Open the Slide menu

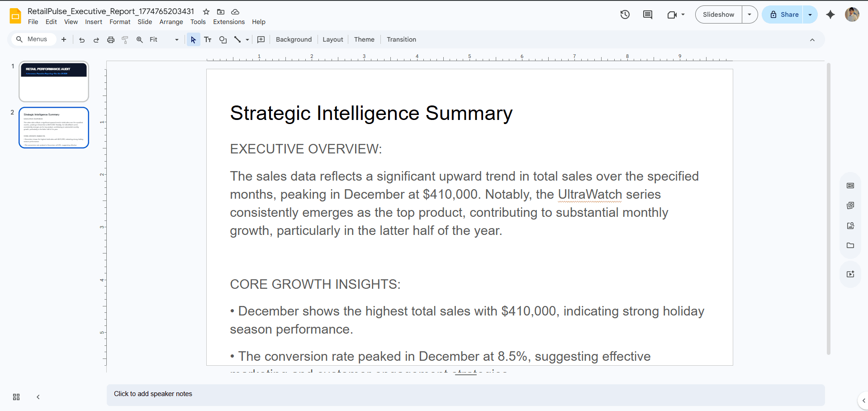tap(145, 22)
